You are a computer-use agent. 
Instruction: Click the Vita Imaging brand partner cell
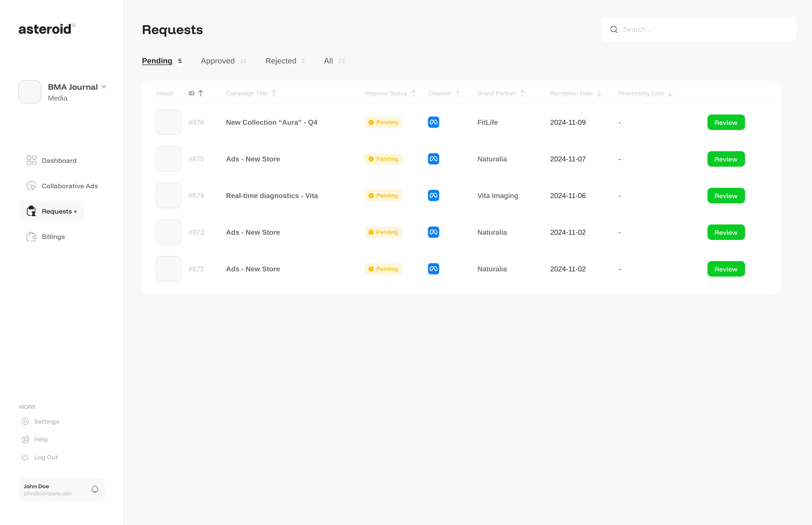click(x=498, y=196)
